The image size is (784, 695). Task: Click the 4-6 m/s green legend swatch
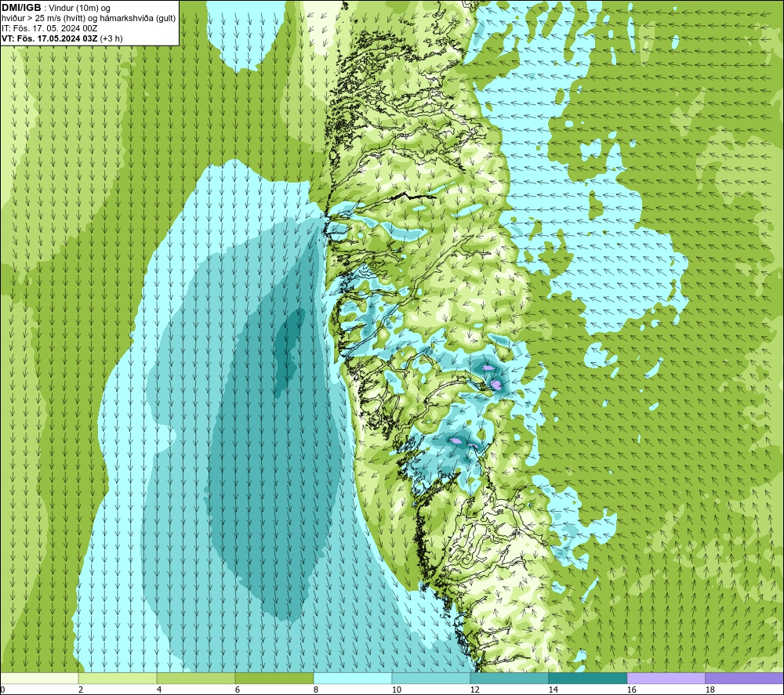196,678
